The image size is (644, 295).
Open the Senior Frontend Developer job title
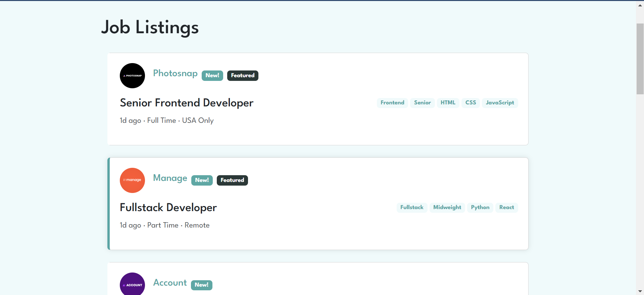[187, 103]
